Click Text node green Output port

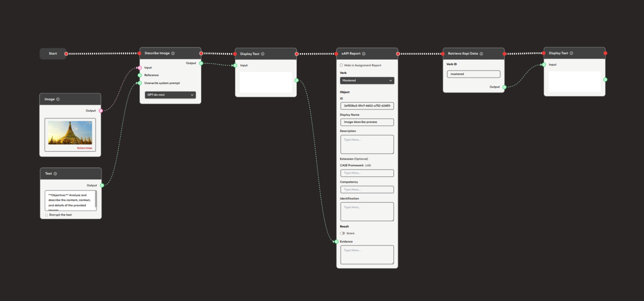(102, 185)
